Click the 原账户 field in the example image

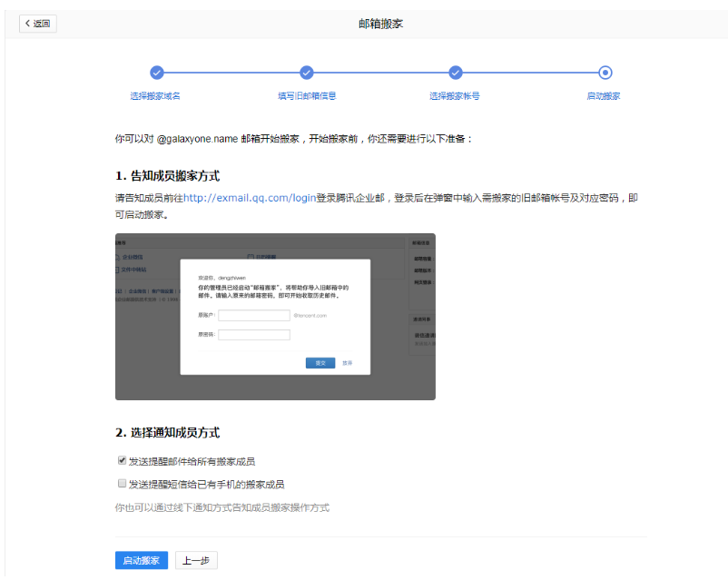point(253,315)
